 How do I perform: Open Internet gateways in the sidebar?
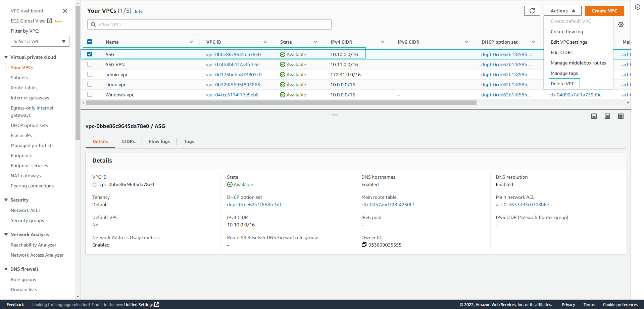[30, 98]
